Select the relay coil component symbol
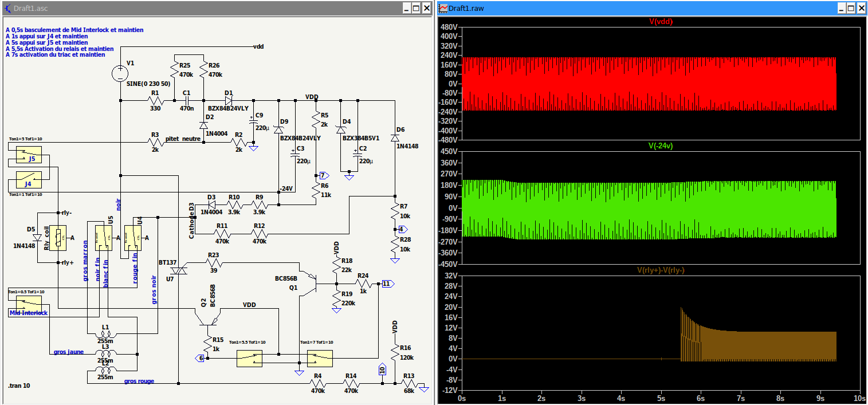The height and width of the screenshot is (405, 868). click(x=58, y=238)
